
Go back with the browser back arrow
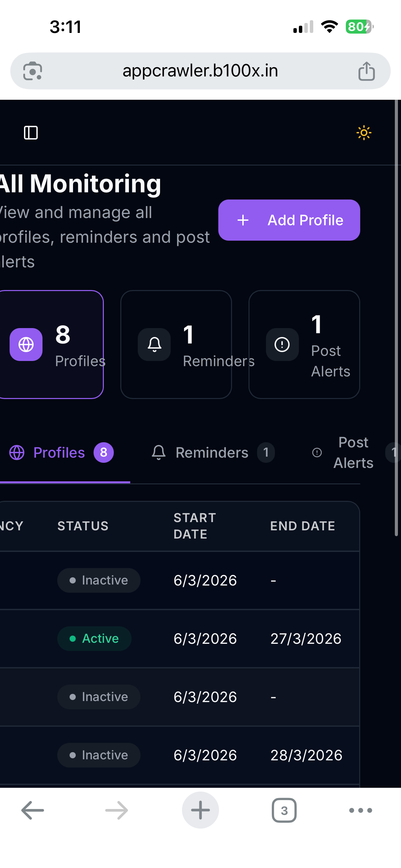(x=33, y=810)
